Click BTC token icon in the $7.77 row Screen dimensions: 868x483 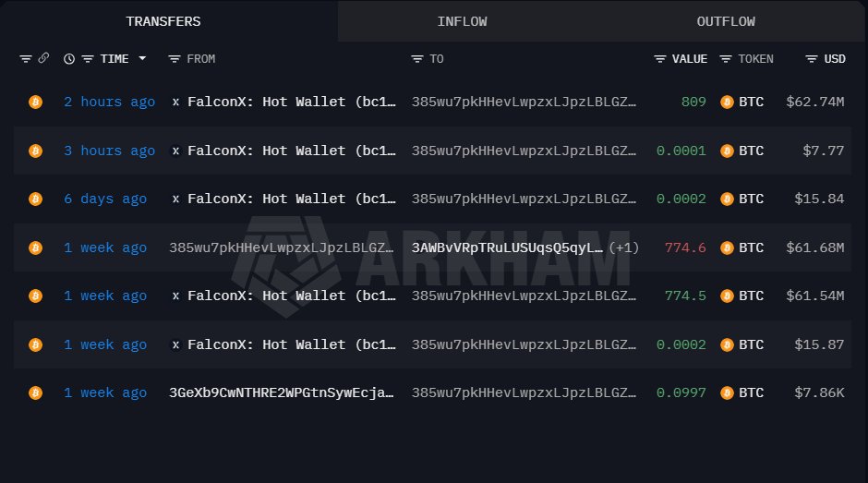[727, 151]
